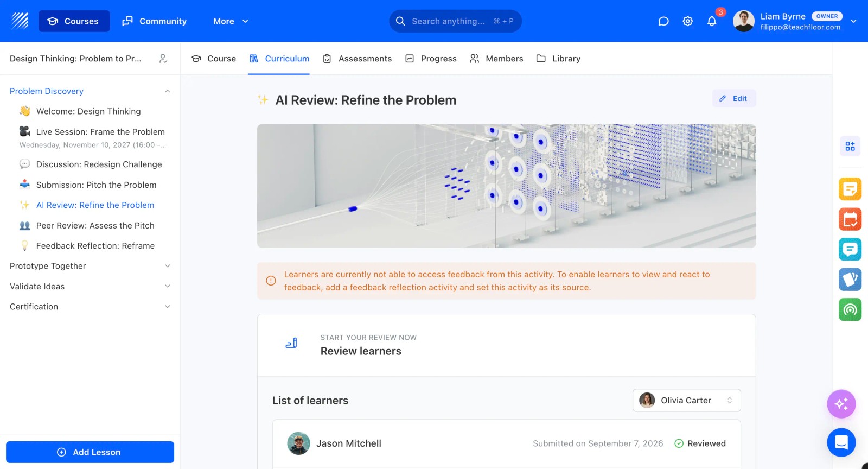Open the purple AI sparkle assistant button

(841, 404)
